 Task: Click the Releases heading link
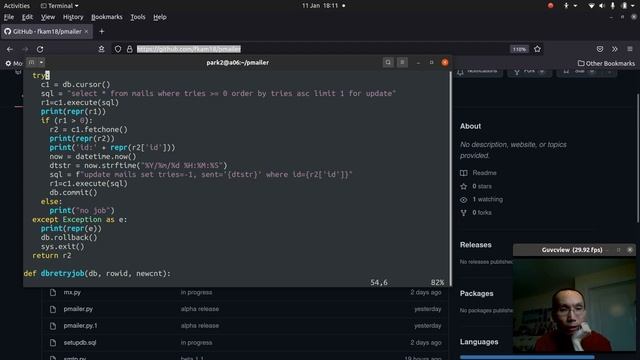point(476,245)
